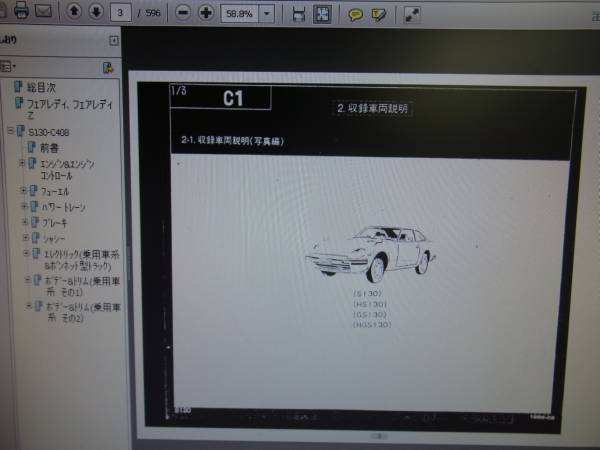Image resolution: width=600 pixels, height=450 pixels.
Task: Click the fit-width scrolling mode icon
Action: coord(298,14)
